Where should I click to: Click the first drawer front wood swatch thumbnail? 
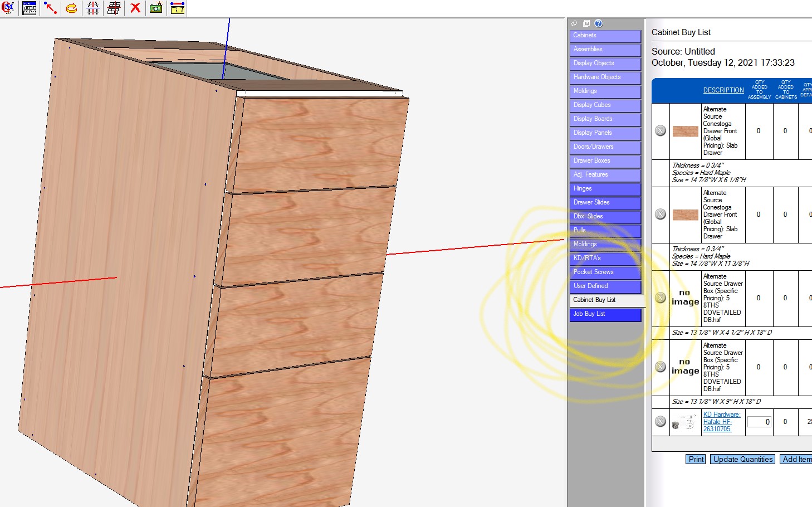(685, 131)
